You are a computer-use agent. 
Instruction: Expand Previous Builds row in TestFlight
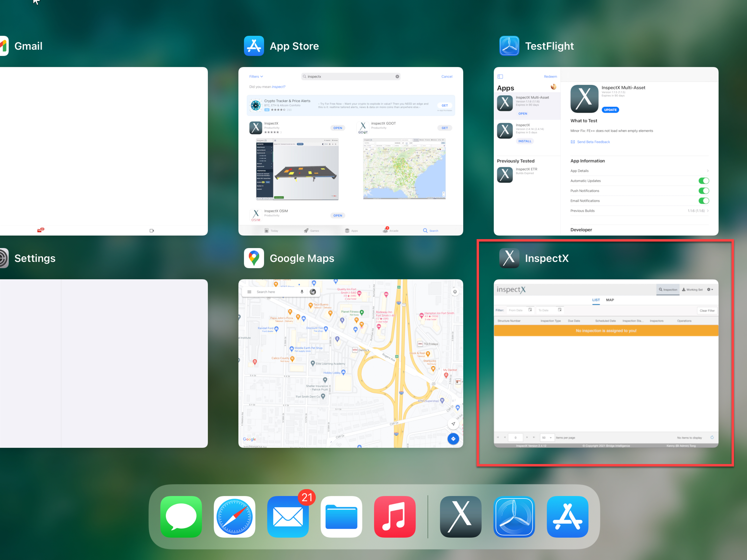coord(639,211)
